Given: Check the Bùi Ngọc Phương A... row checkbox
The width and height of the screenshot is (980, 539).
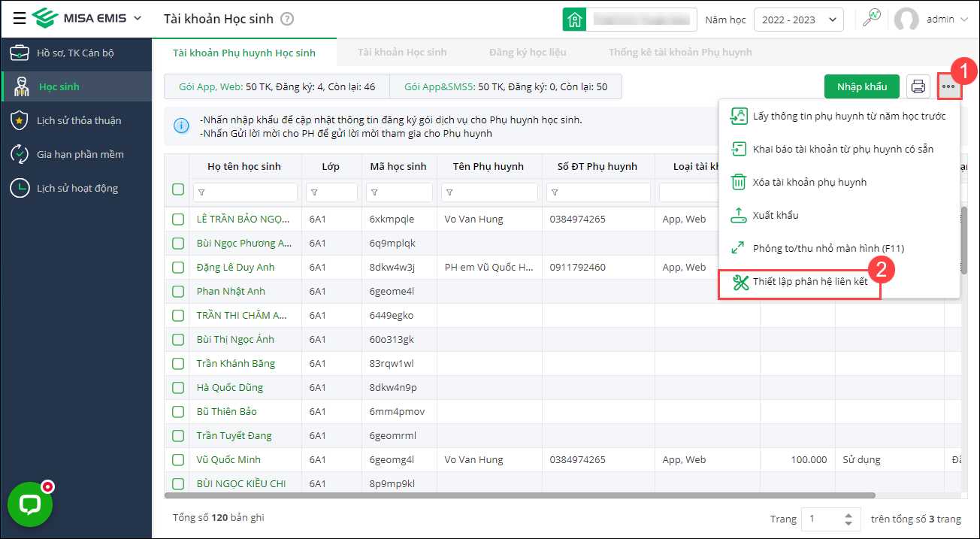Looking at the screenshot, I should point(178,244).
